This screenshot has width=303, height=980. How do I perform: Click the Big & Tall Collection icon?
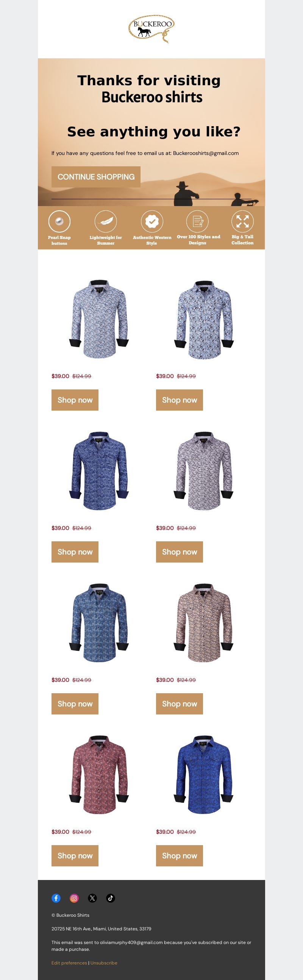[242, 221]
